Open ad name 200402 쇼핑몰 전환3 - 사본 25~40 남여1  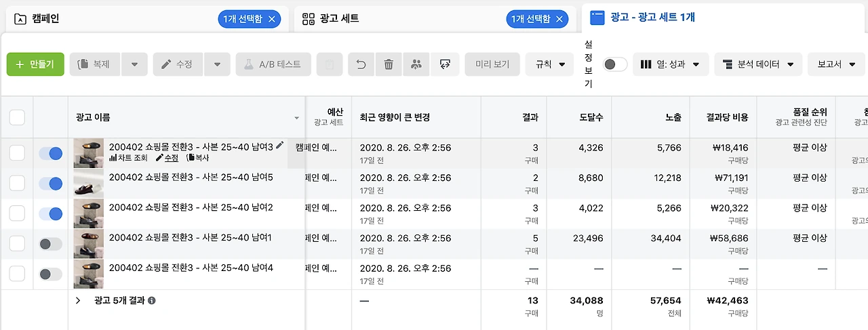(x=191, y=238)
